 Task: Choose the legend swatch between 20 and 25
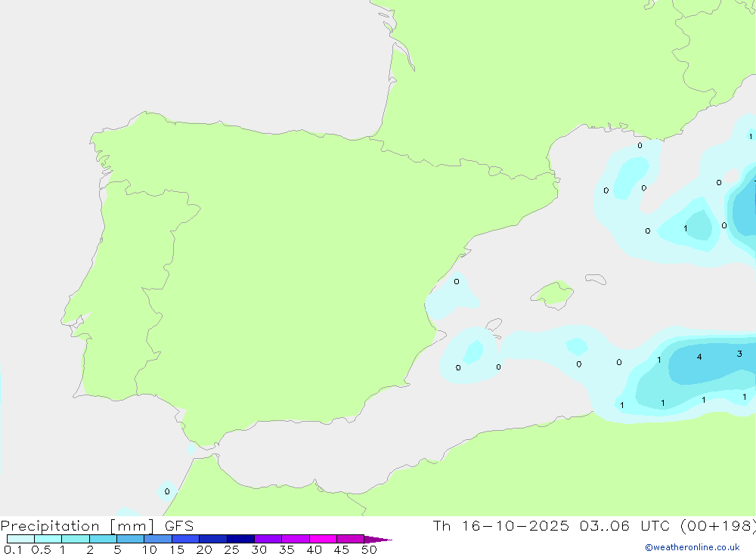(213, 539)
